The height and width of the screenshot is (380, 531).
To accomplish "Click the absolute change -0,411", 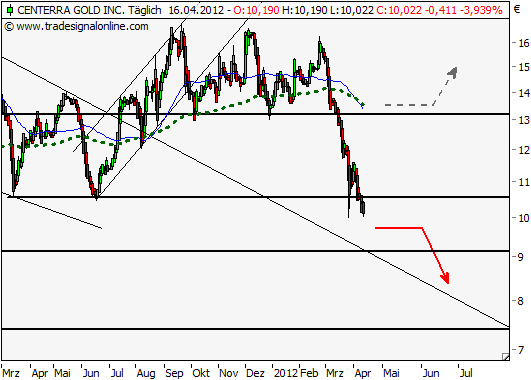I will coord(441,10).
